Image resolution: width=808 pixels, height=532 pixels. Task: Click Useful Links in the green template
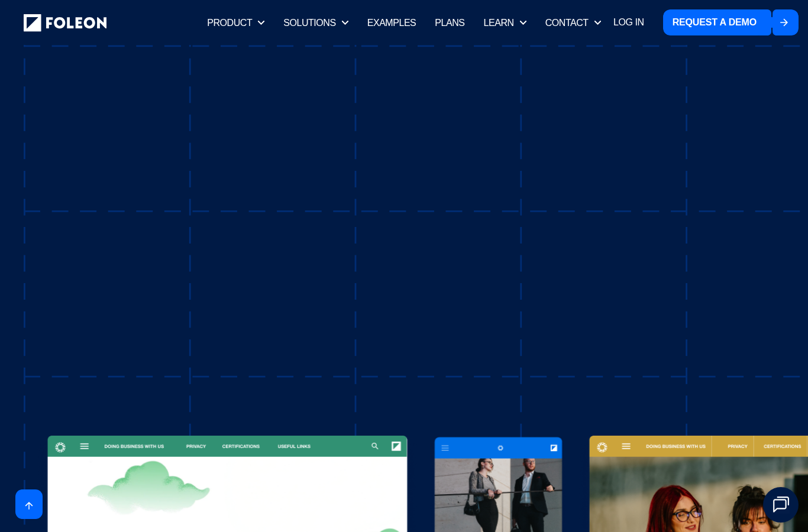click(x=294, y=446)
